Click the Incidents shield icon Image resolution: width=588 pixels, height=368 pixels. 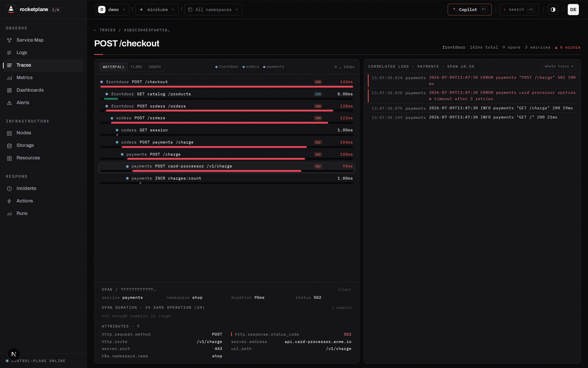coord(10,189)
